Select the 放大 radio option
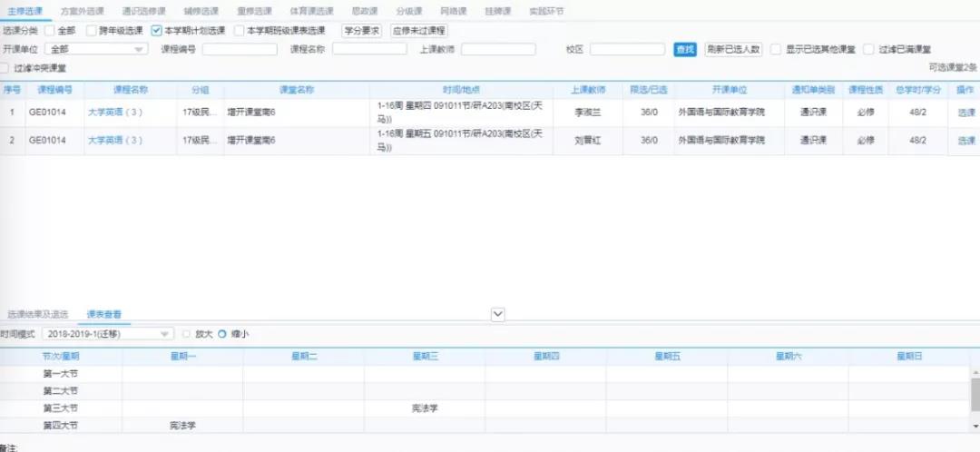The width and height of the screenshot is (980, 452). point(187,334)
